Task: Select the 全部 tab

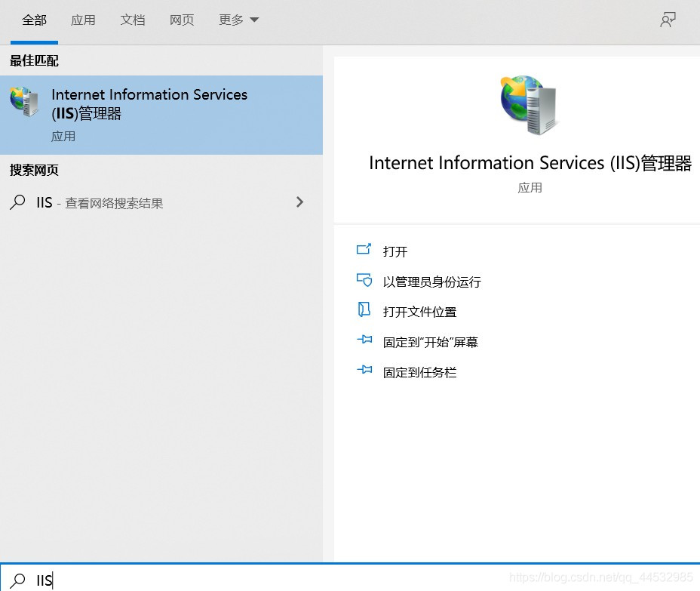Action: pos(34,20)
